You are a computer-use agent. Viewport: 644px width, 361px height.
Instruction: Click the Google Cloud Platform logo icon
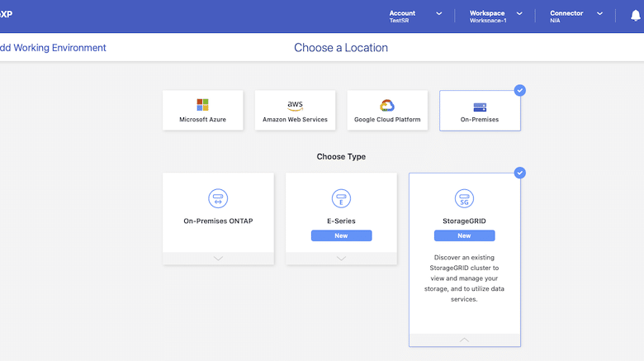coord(387,105)
